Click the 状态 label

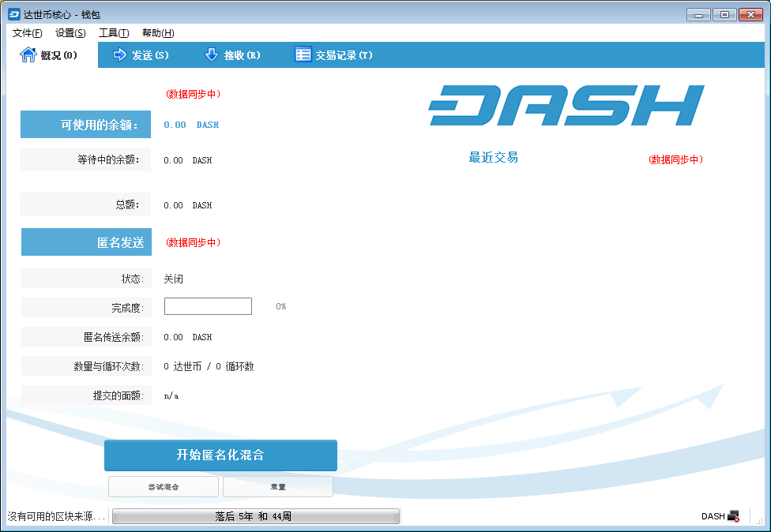click(x=86, y=279)
